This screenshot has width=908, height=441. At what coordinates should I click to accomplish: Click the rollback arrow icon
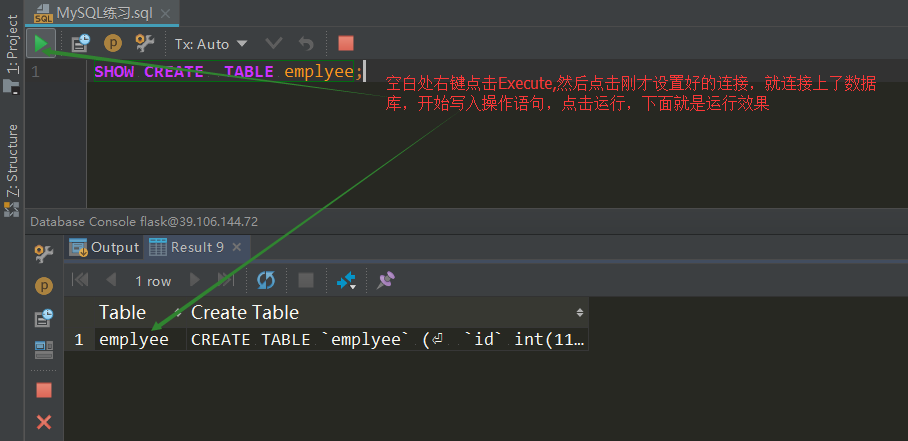pos(306,43)
